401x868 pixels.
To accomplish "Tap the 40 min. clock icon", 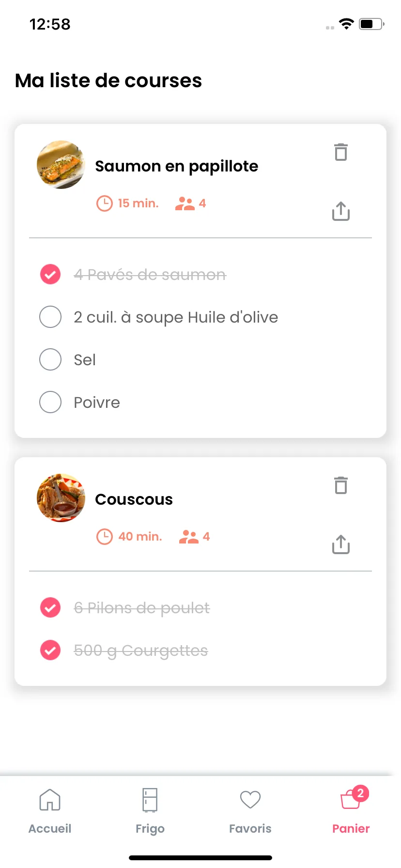I will coord(105,537).
